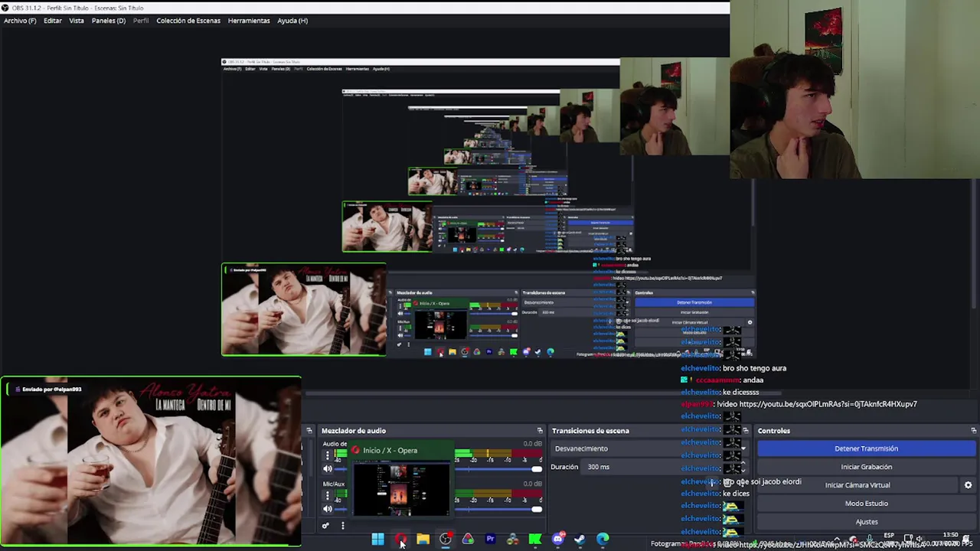This screenshot has height=551, width=980.
Task: Undock the Transiciones de escena panel
Action: tap(746, 431)
